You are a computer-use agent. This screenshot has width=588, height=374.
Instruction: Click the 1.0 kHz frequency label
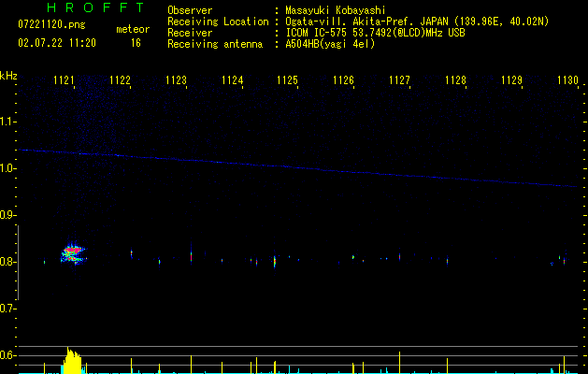(7, 168)
